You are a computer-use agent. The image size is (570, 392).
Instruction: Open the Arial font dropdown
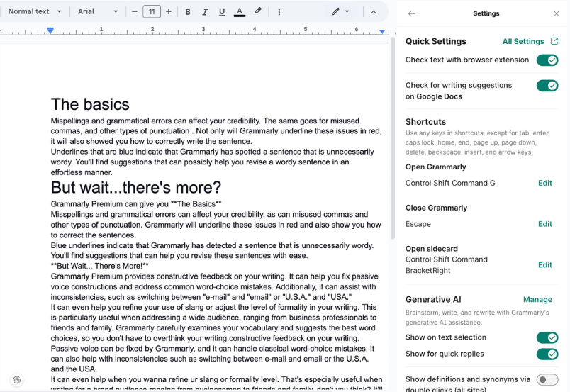(97, 11)
